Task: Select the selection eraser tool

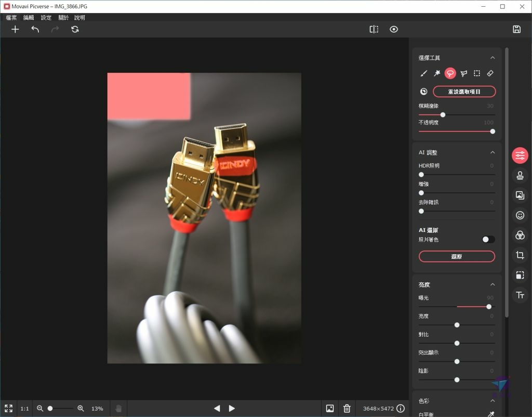Action: (490, 73)
